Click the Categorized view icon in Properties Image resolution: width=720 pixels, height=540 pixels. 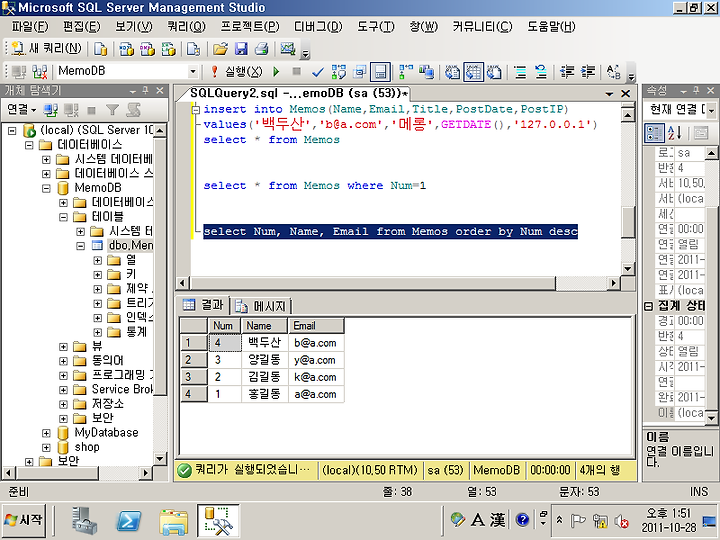click(x=654, y=133)
